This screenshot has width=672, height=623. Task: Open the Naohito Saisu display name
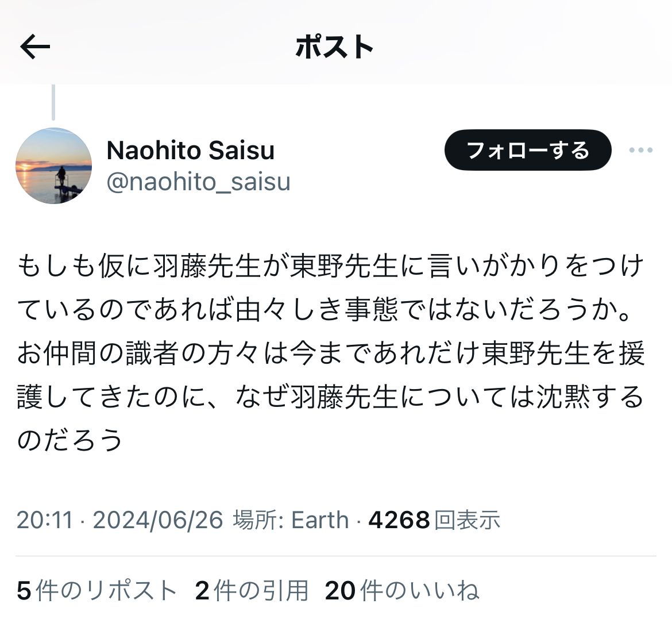(191, 151)
